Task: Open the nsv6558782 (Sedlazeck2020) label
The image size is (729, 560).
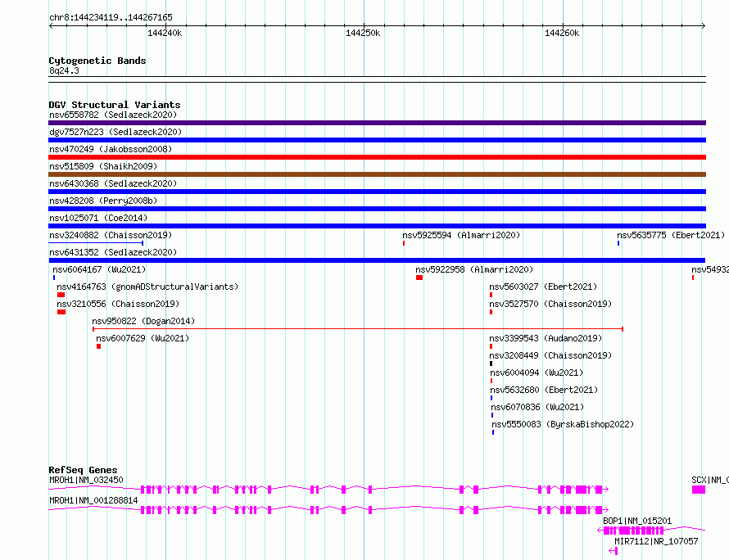Action: (x=113, y=115)
